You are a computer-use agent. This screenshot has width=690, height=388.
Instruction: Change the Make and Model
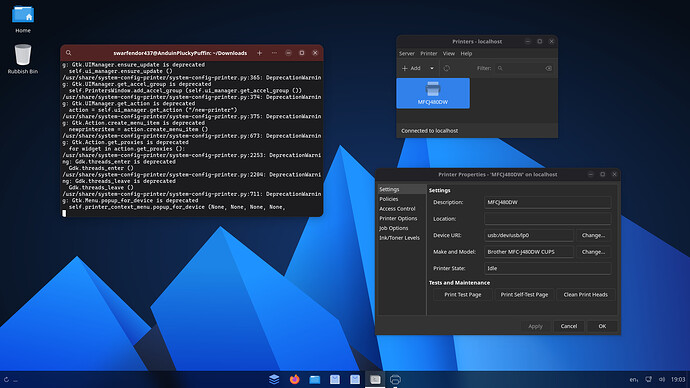(593, 252)
